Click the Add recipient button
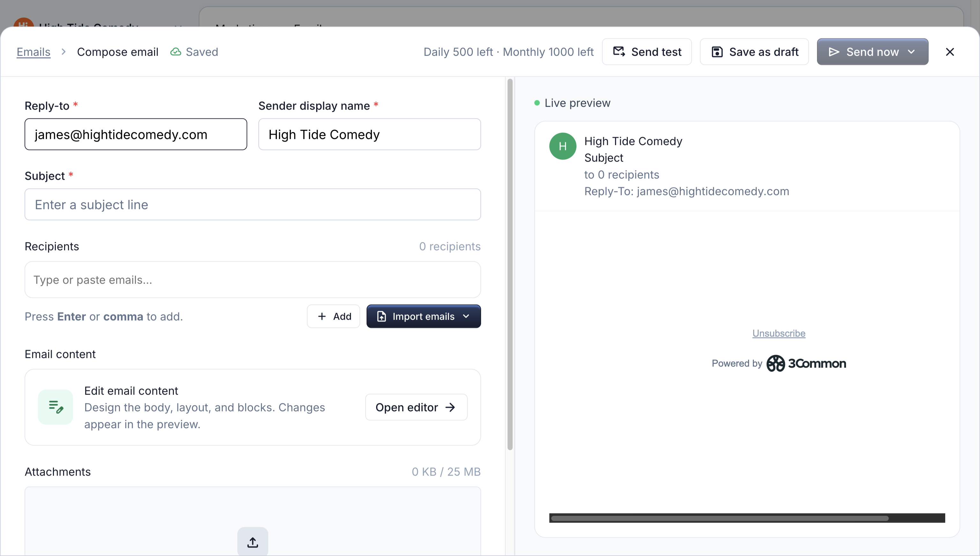 333,316
